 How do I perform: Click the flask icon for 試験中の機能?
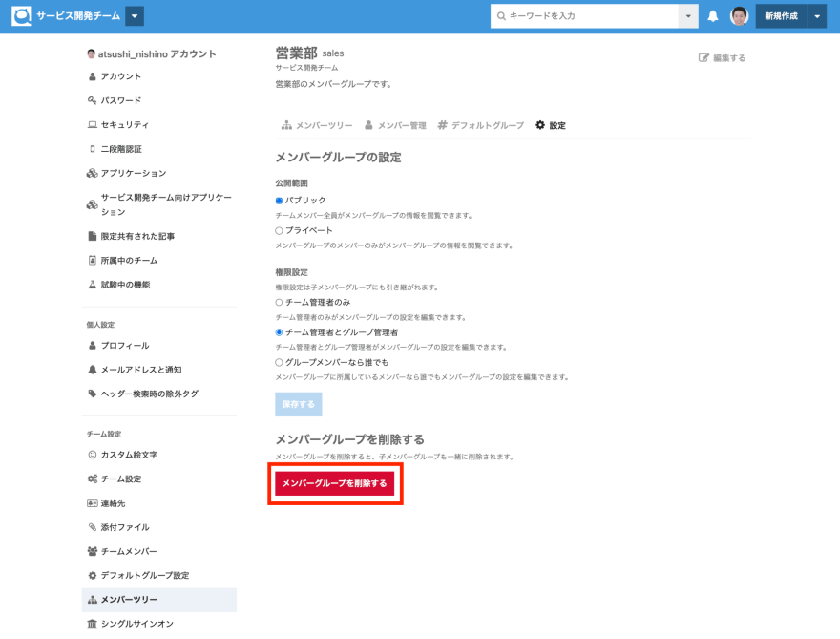(x=93, y=284)
